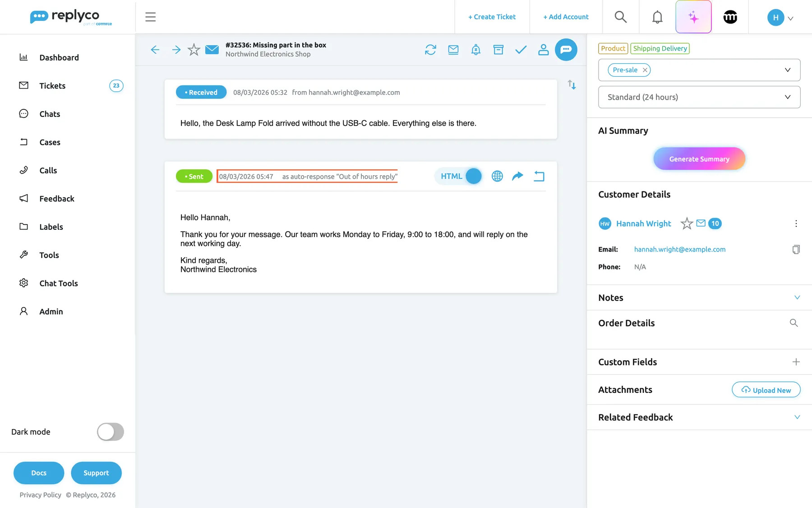The width and height of the screenshot is (812, 508).
Task: Open the blue chat bubble reply button
Action: (x=566, y=50)
